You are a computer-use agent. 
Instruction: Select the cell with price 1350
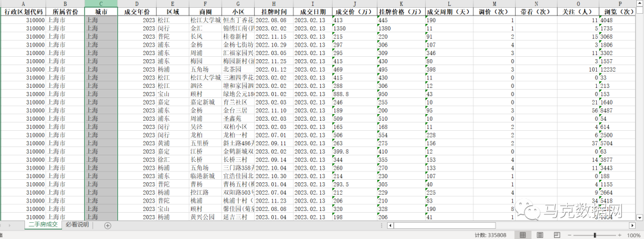pos(355,29)
